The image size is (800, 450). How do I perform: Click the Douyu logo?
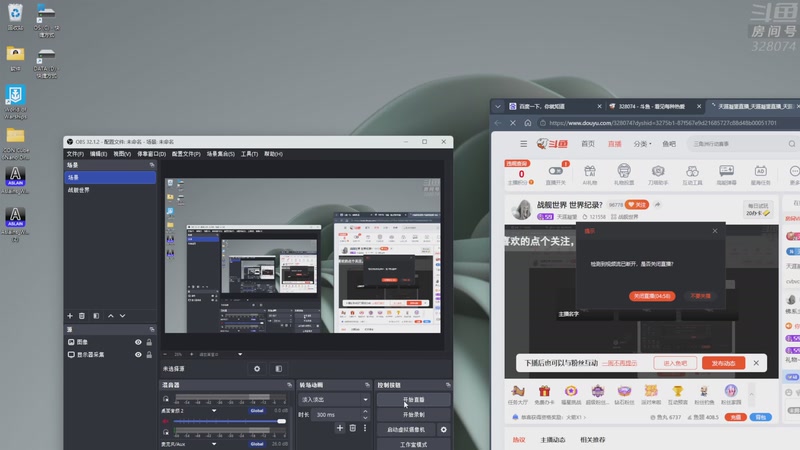coord(552,144)
